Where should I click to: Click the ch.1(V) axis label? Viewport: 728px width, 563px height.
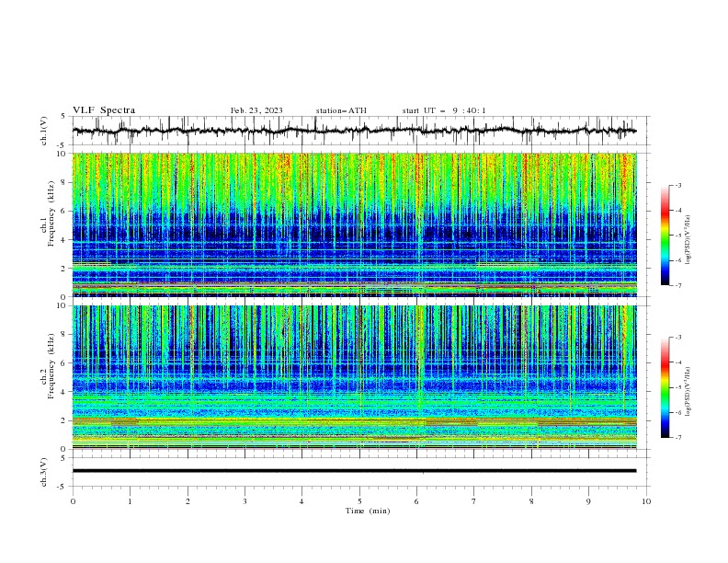click(x=44, y=131)
